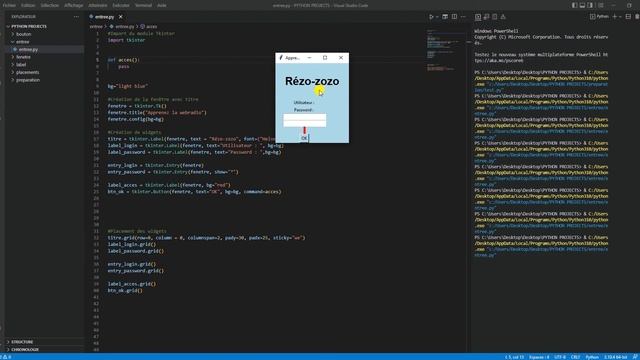Open dropdown arrow beside the run button
640x360 pixels.
[x=437, y=17]
